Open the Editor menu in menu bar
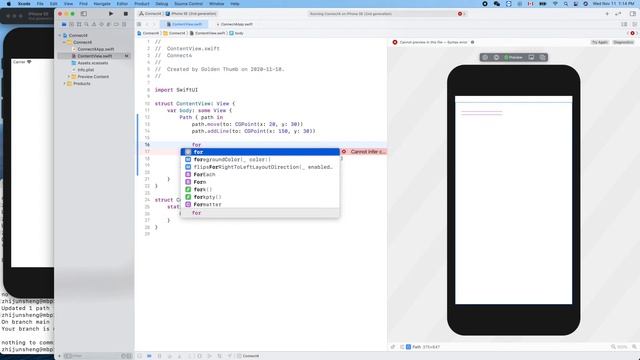Image resolution: width=640 pixels, height=360 pixels. pos(122,4)
